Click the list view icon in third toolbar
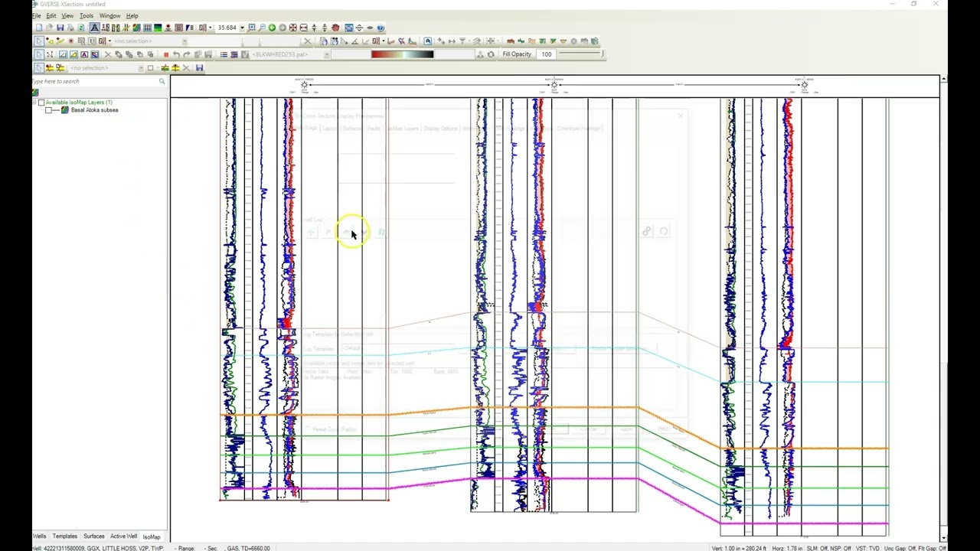 click(224, 54)
